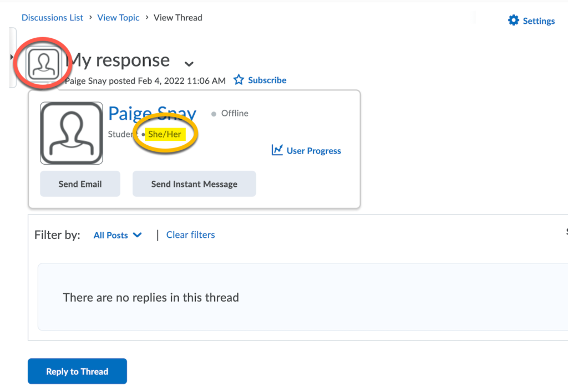Navigate to View Topic breadcrumb
This screenshot has width=568, height=392.
coord(118,18)
